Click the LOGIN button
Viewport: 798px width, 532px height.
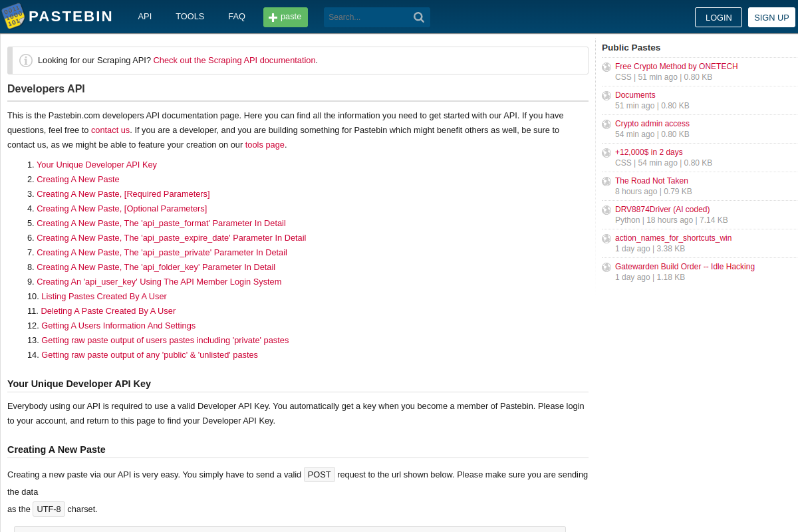718,17
